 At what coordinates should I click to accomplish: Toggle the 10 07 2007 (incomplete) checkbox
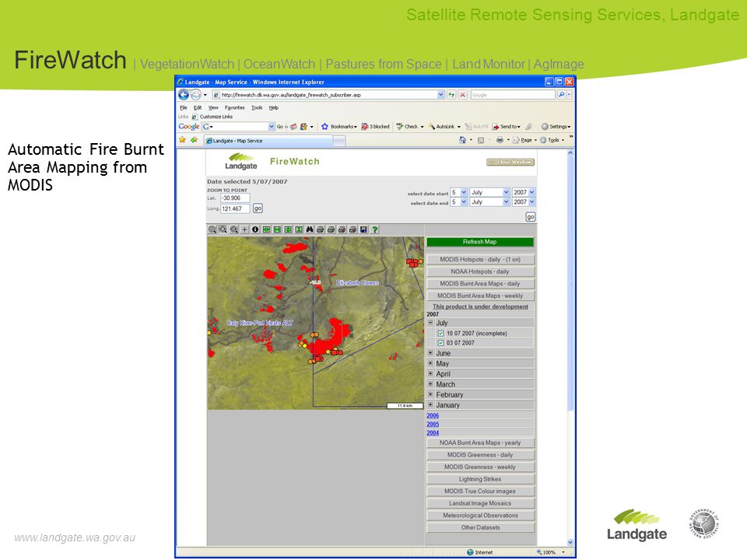point(440,334)
